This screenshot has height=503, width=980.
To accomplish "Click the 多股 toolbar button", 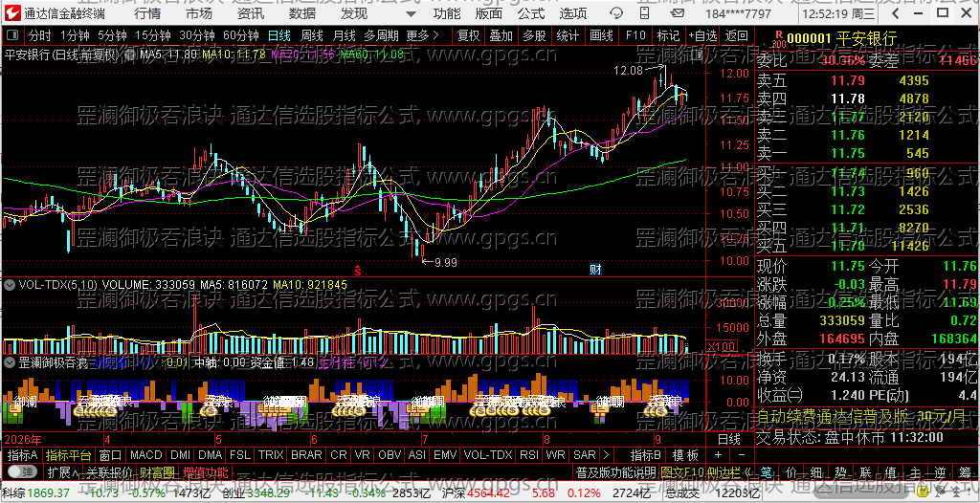I will [534, 35].
